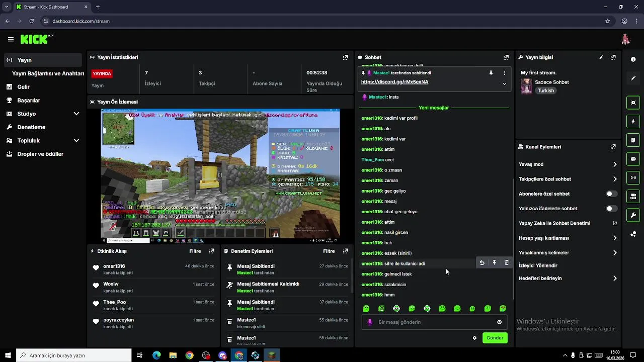Open the pinned message three-dot menu

point(504,73)
